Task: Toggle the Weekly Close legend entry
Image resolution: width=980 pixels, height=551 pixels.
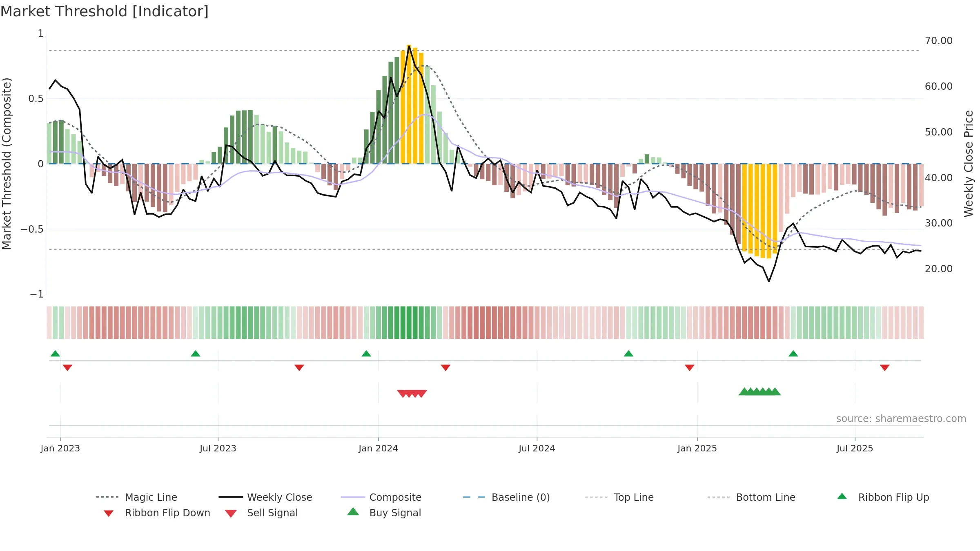Action: 265,497
